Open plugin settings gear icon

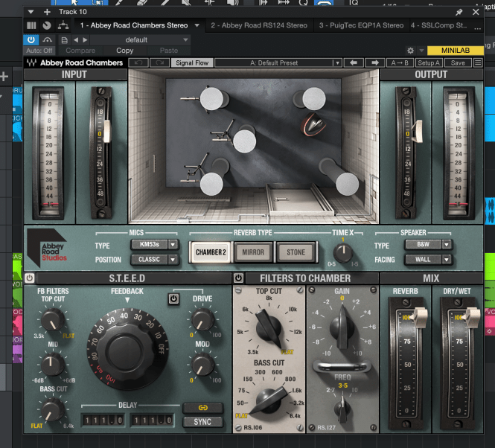coord(410,51)
